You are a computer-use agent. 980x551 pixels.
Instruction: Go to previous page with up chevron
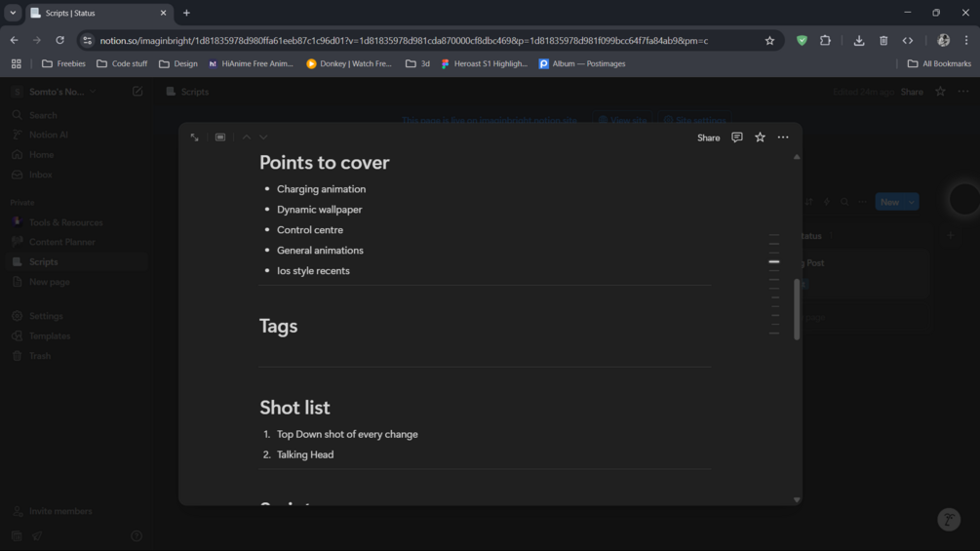(247, 138)
